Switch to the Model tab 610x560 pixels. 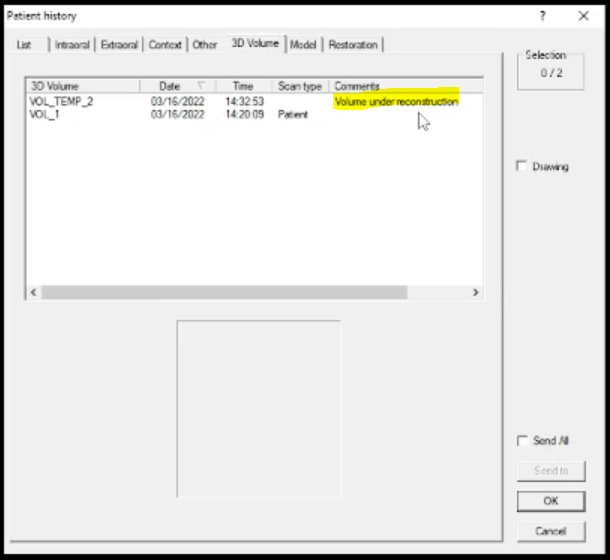(x=303, y=45)
